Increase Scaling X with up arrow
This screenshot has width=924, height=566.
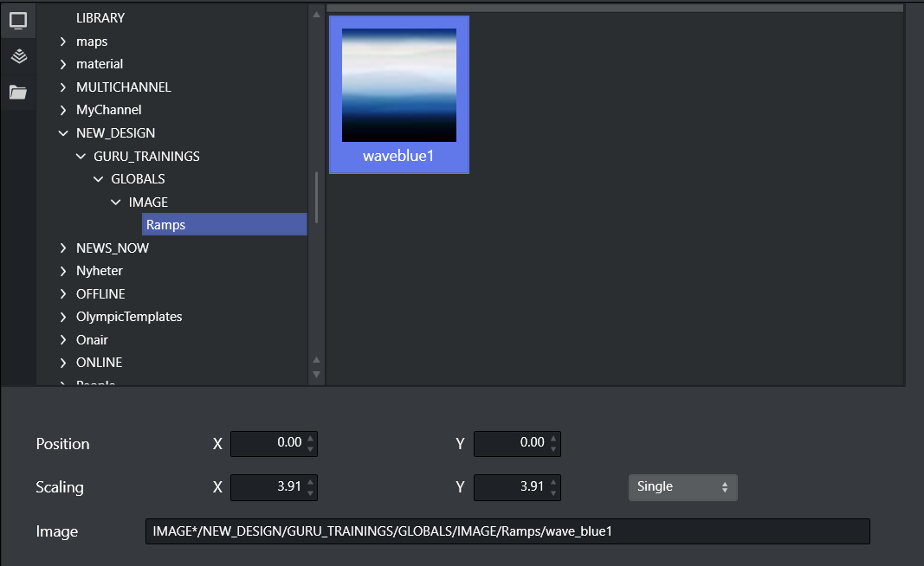pyautogui.click(x=311, y=482)
